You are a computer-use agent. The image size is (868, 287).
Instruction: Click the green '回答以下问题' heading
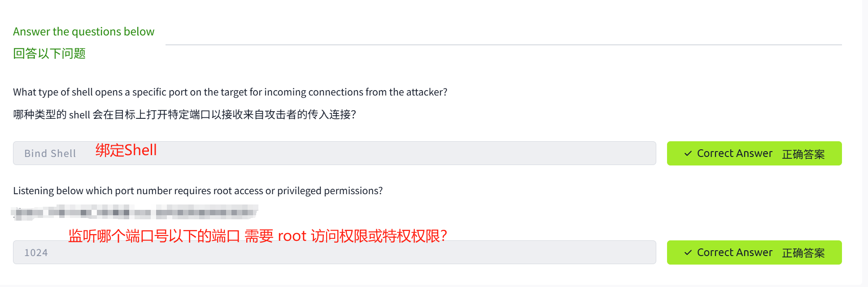(49, 53)
